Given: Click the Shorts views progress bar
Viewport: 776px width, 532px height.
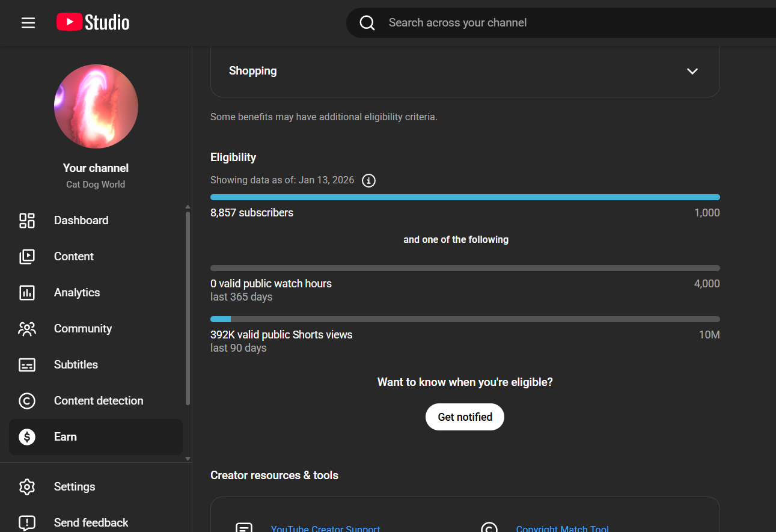Looking at the screenshot, I should coord(465,319).
